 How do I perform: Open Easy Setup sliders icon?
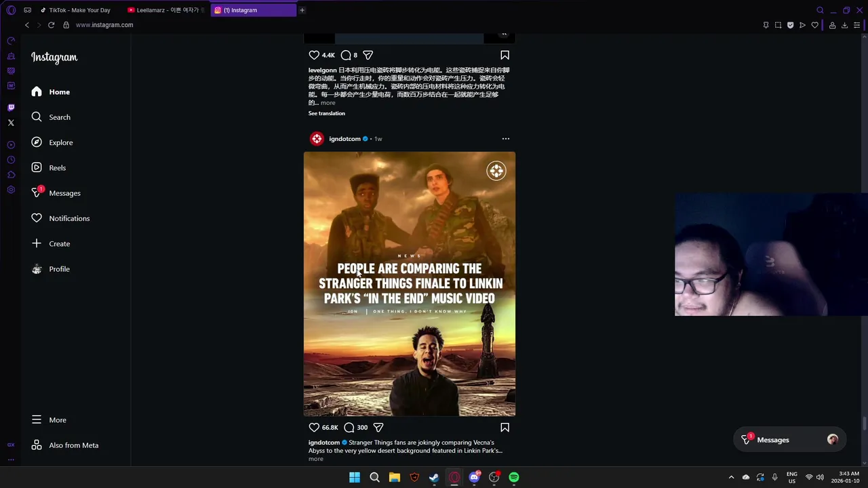tap(856, 25)
